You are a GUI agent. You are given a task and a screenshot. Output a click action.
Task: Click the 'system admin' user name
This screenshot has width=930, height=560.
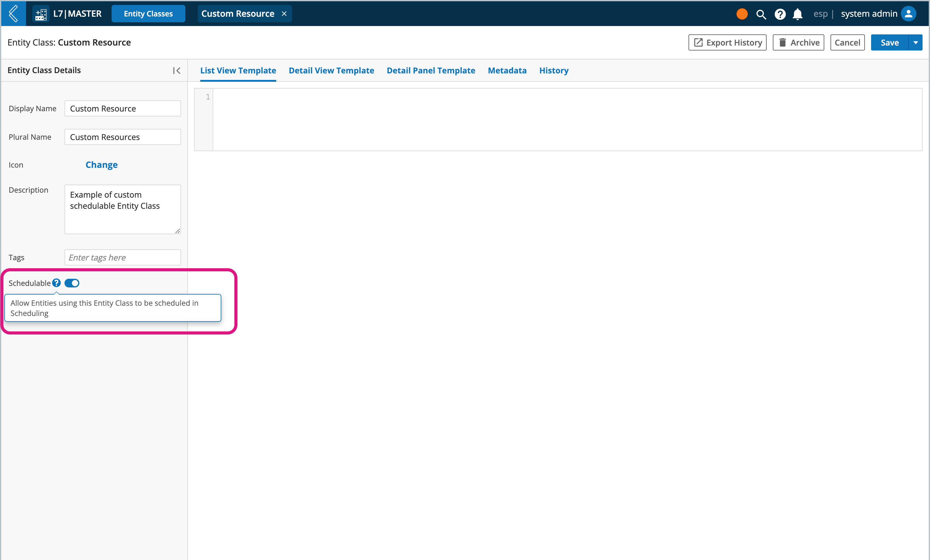click(869, 14)
